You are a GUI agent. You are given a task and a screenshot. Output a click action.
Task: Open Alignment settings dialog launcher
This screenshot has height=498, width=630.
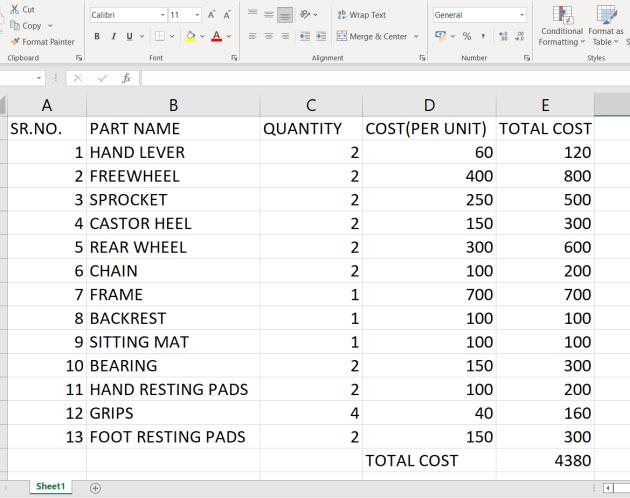click(422, 58)
